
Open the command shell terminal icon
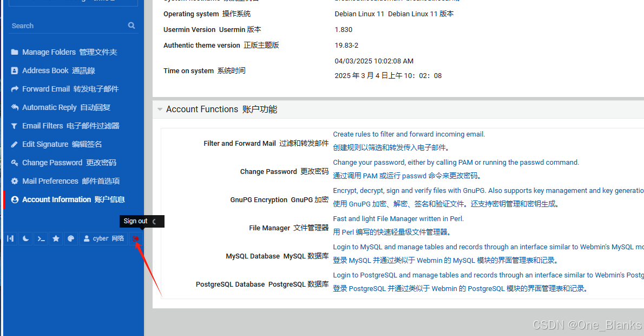pos(41,238)
